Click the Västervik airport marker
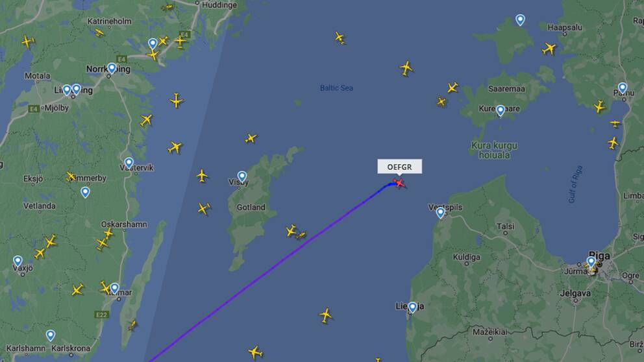 point(129,163)
